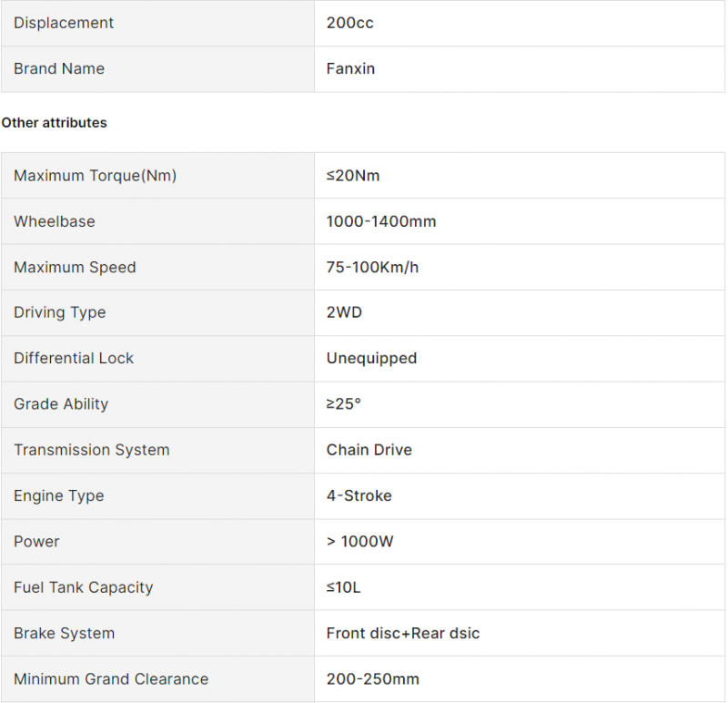Click the 200-250mm clearance value
This screenshot has height=703, width=728.
tap(373, 679)
